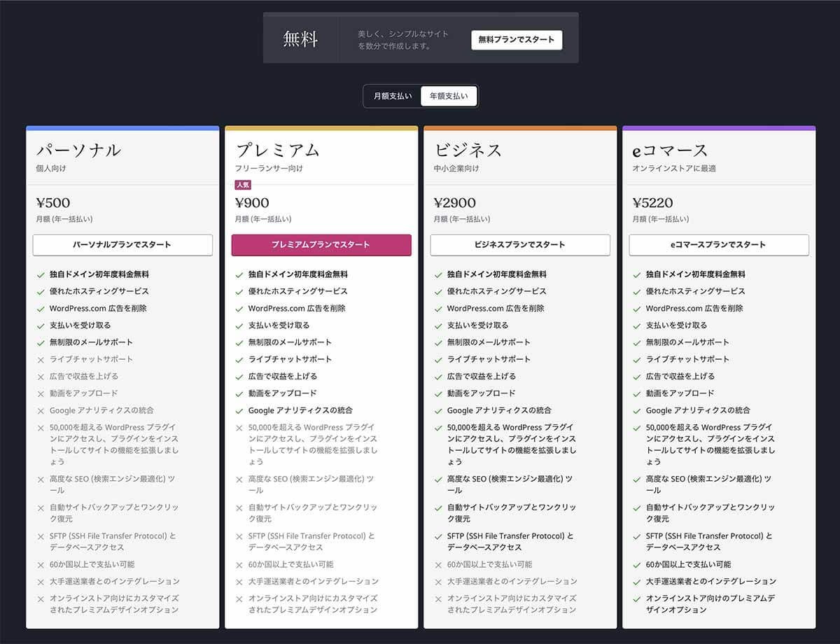Click checkmark beside ライブチャットサポート in プレミアム
This screenshot has height=644, width=840.
click(x=239, y=360)
